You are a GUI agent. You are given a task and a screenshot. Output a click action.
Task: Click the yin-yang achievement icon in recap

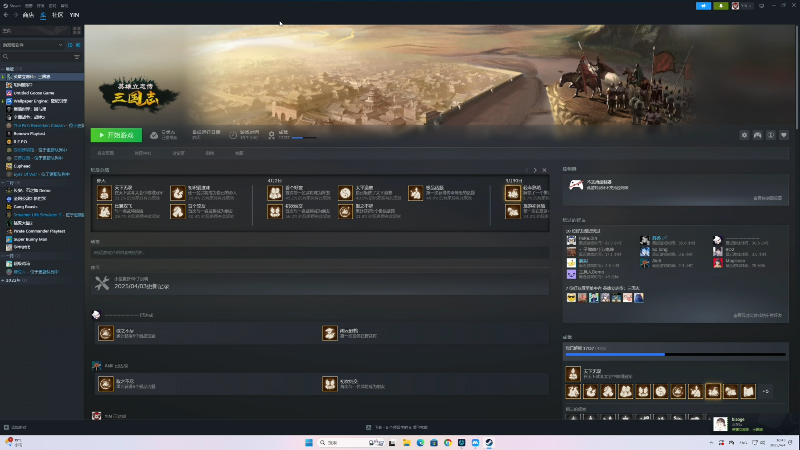(345, 193)
